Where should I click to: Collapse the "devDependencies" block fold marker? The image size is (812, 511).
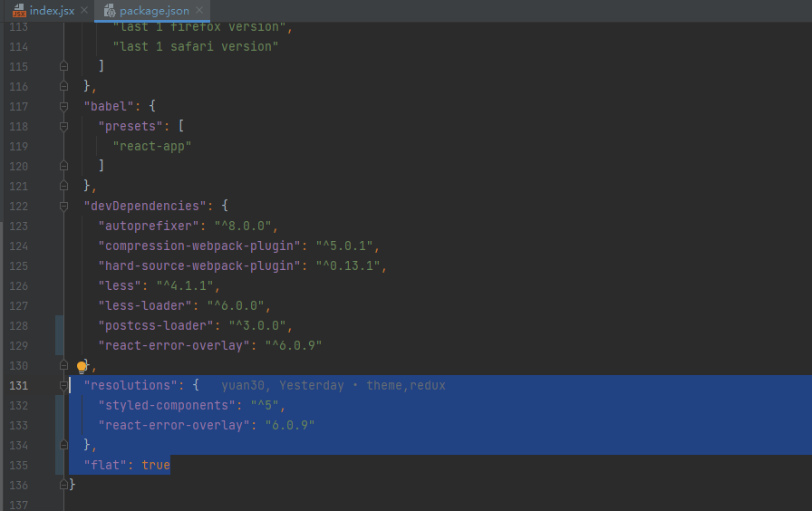pyautogui.click(x=63, y=206)
